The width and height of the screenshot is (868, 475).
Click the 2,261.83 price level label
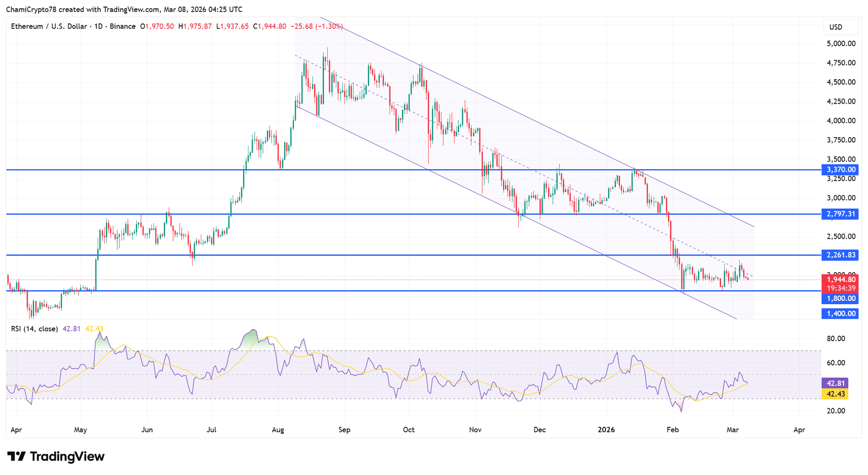coord(840,255)
